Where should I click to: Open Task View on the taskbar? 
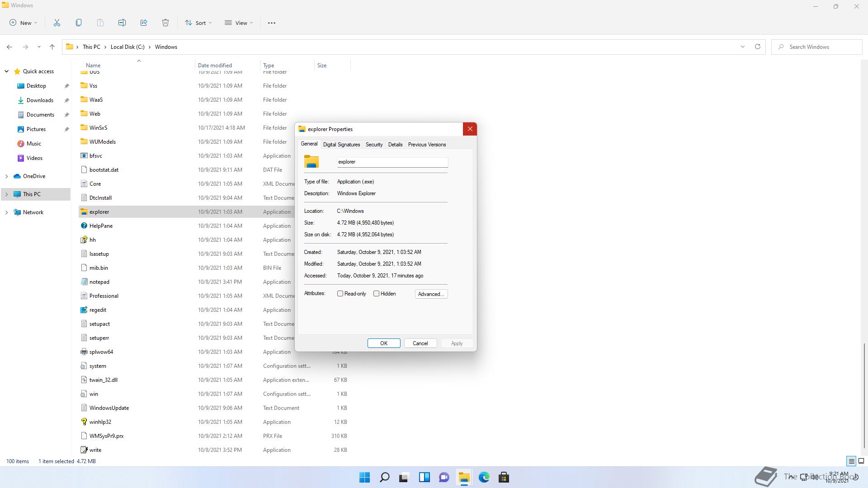coord(404,477)
